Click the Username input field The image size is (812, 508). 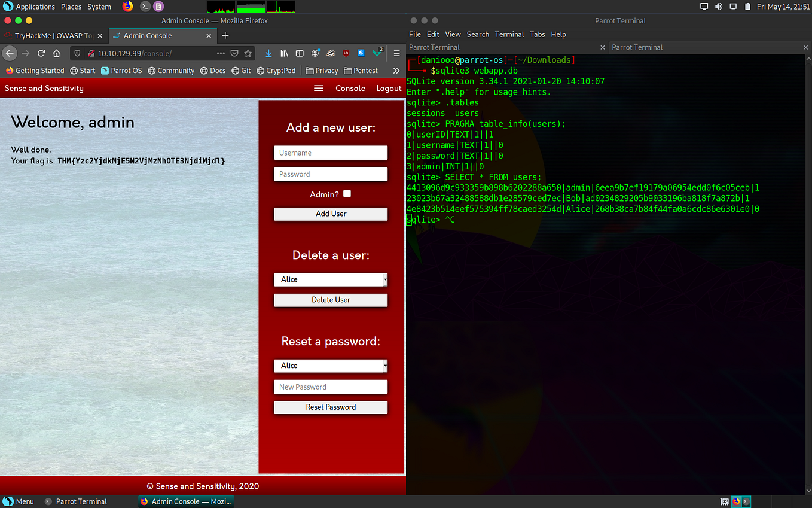(331, 153)
